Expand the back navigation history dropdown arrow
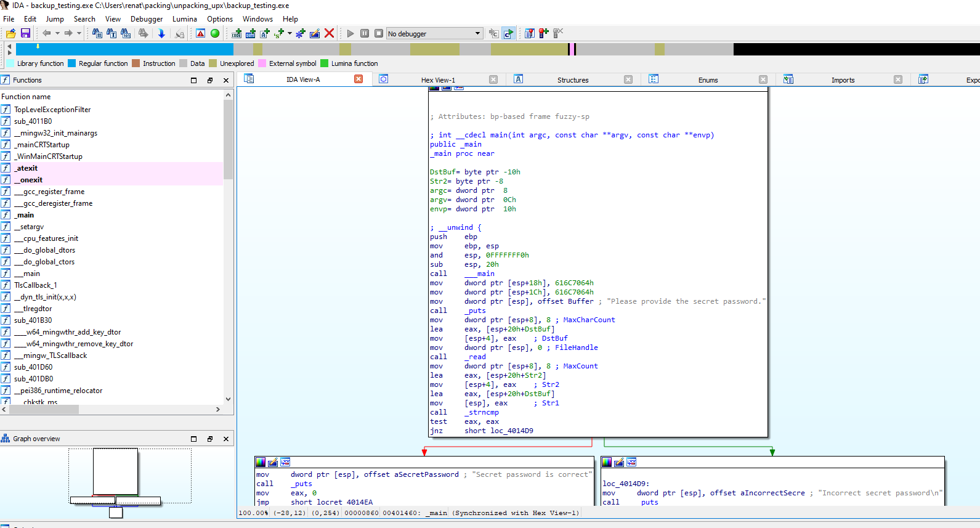The image size is (980, 528). coord(57,33)
